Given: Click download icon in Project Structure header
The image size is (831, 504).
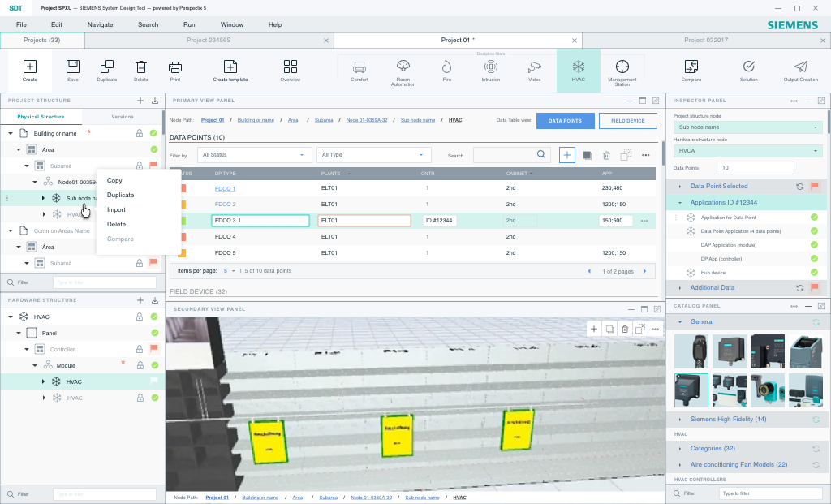Looking at the screenshot, I should tap(155, 100).
